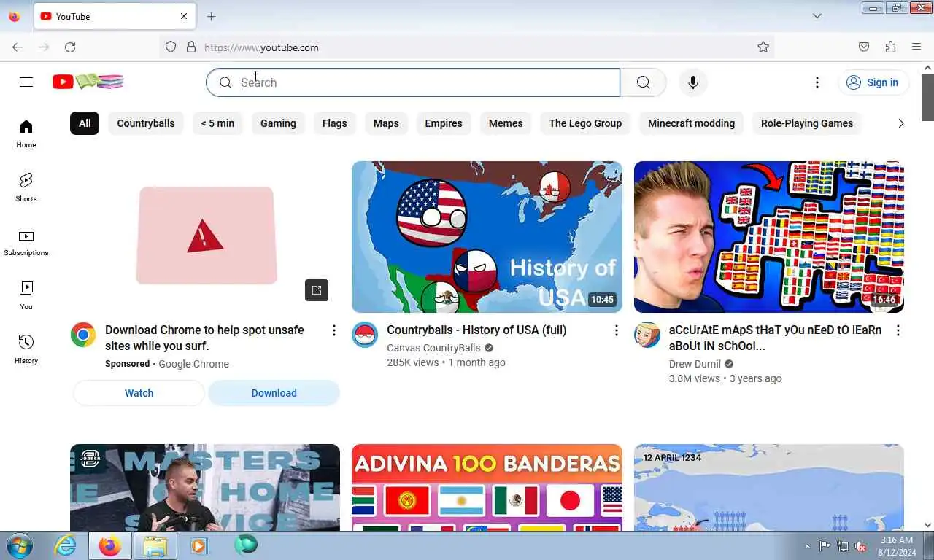Play Drew Durnil flag map thumbnail
The width and height of the screenshot is (934, 560).
[769, 237]
